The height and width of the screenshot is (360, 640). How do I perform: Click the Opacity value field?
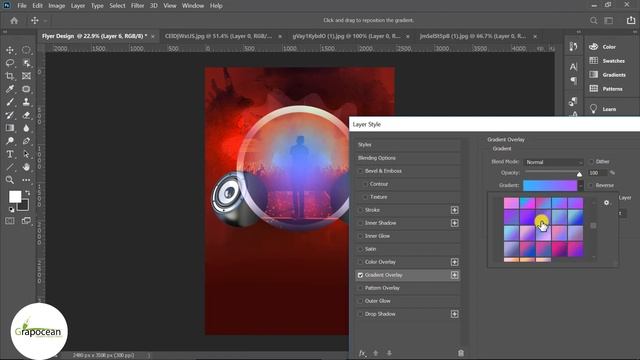[x=598, y=173]
